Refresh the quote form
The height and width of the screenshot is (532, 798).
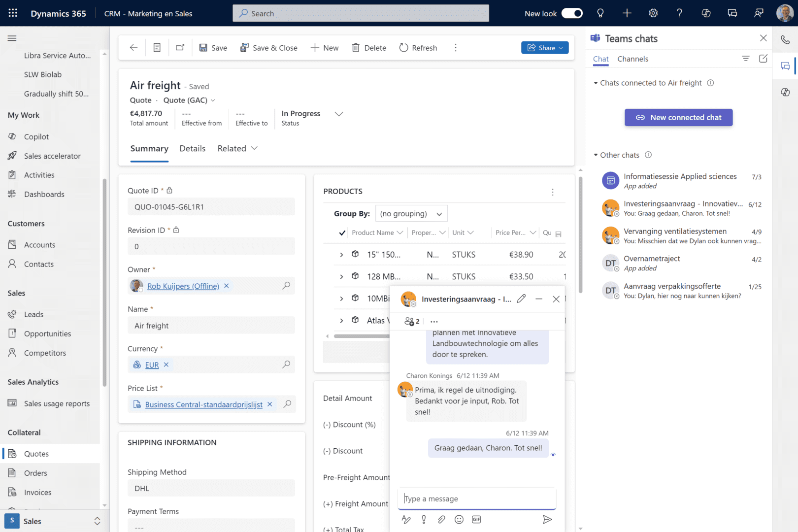tap(418, 48)
